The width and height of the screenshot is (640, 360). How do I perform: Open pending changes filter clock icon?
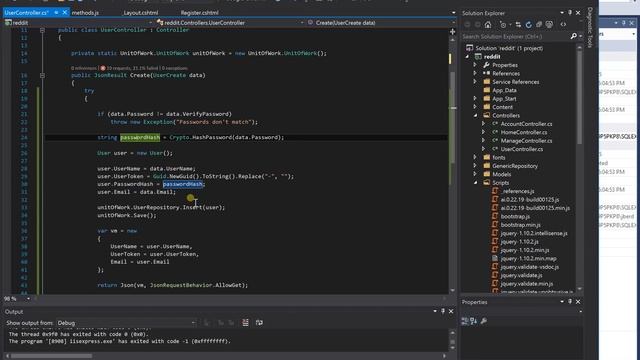tap(503, 25)
